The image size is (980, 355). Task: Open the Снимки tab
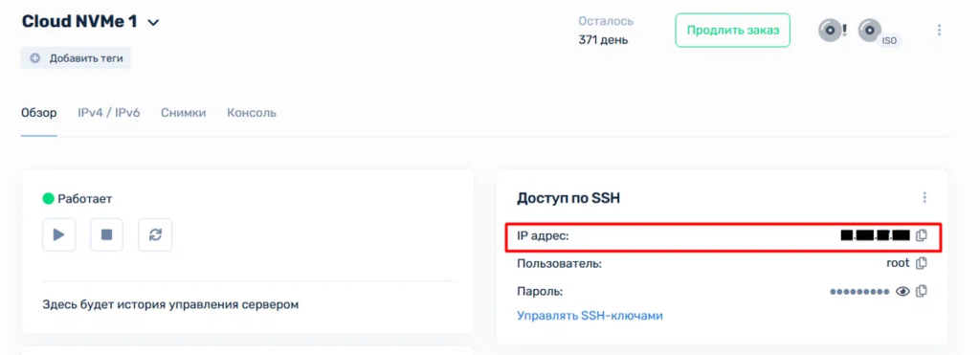[183, 113]
